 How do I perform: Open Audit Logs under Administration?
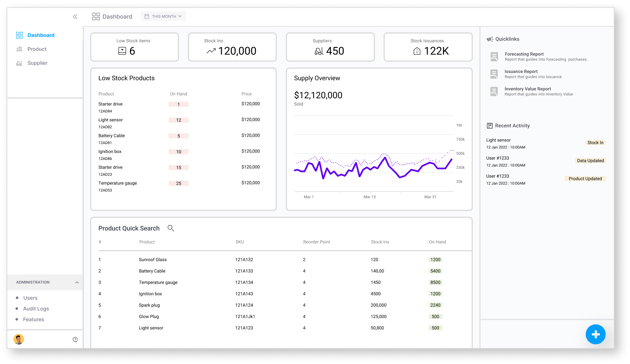point(36,309)
